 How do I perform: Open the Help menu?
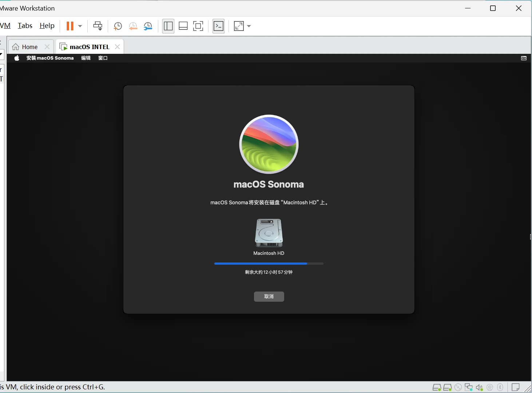pos(47,26)
